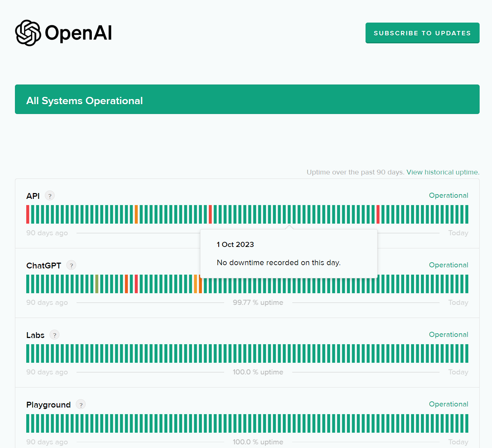The width and height of the screenshot is (492, 448).
Task: Click 'No downtime recorded on this day' text
Action: pos(279,263)
